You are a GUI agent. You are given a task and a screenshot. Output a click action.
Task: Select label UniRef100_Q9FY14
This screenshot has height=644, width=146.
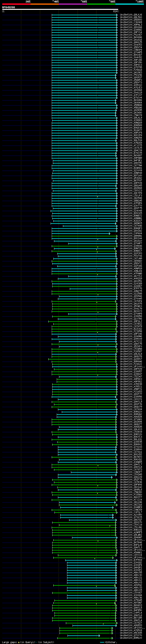tap(131, 32)
